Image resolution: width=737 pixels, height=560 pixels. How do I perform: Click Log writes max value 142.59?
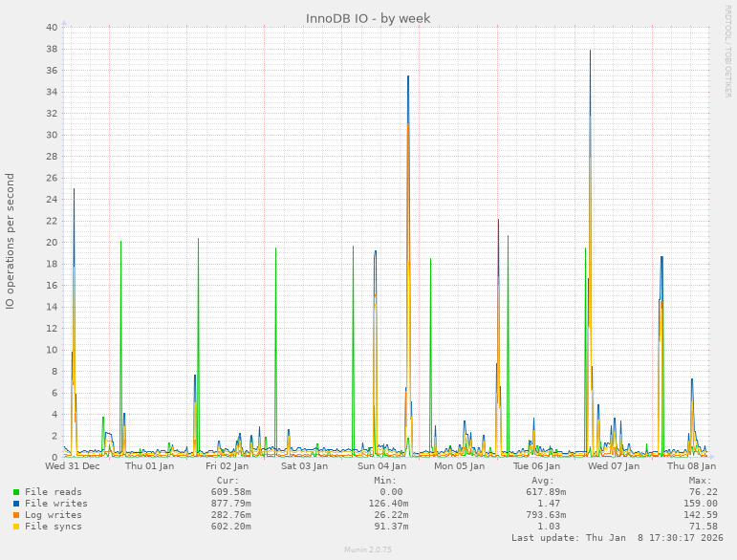[701, 515]
